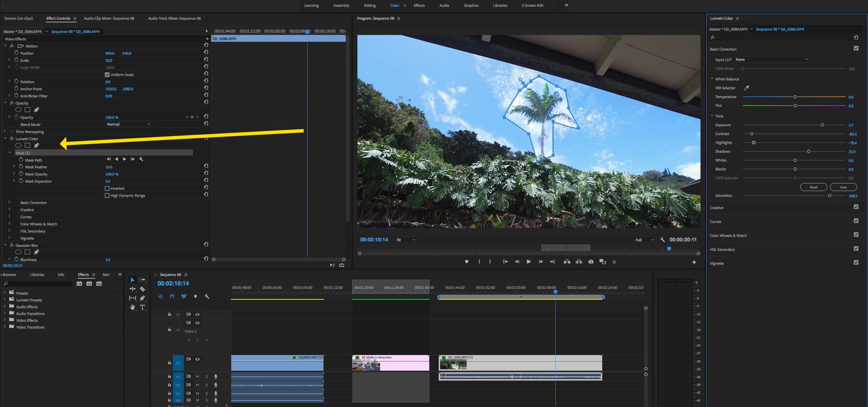Click the Auto tone button
The height and width of the screenshot is (407, 868).
tap(843, 187)
